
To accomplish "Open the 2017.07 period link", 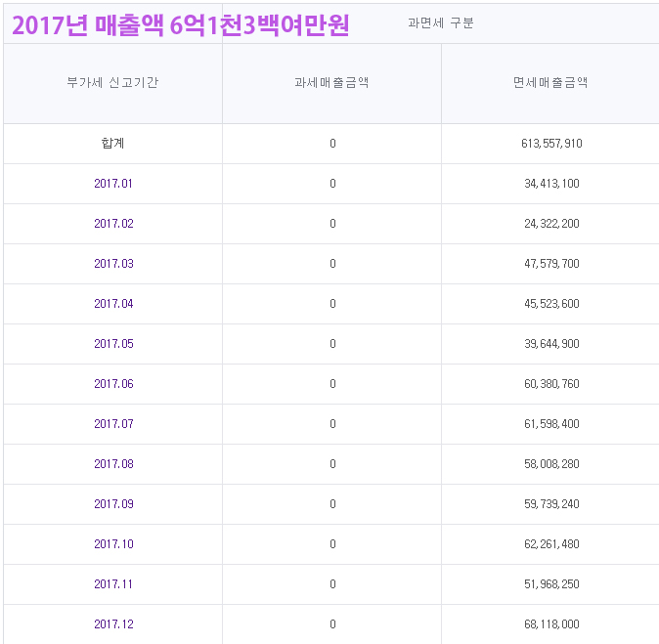I will pyautogui.click(x=113, y=424).
